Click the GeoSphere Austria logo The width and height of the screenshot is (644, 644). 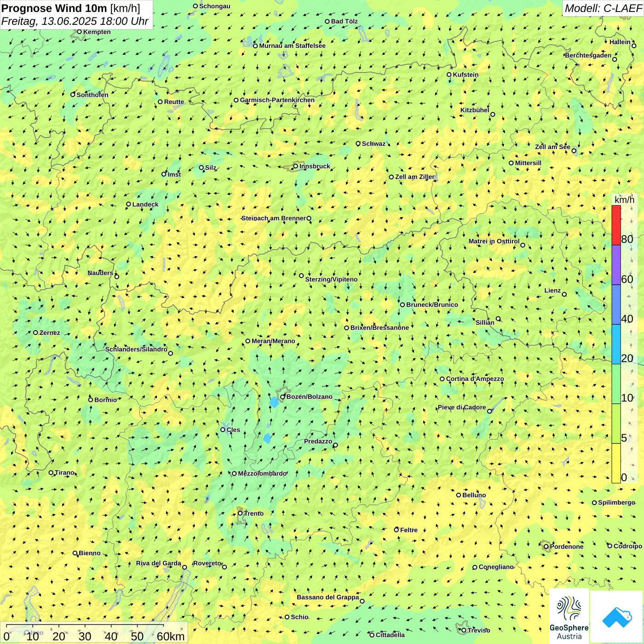pos(569,616)
